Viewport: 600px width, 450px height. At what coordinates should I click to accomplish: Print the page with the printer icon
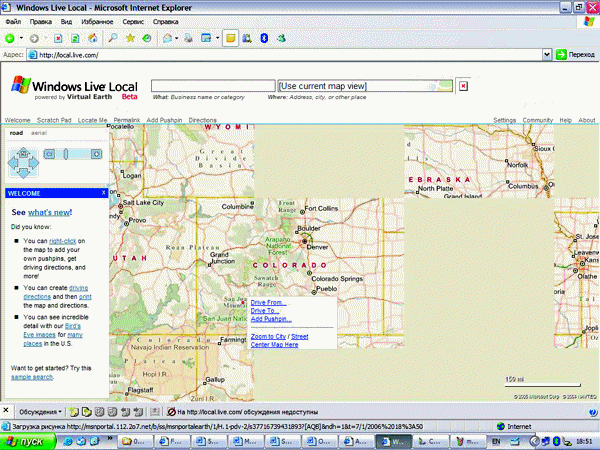tap(188, 38)
